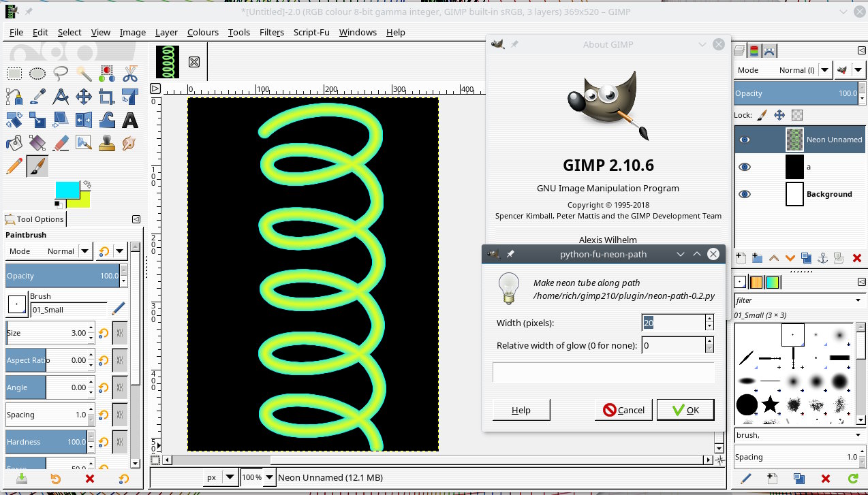Screen dimensions: 868x495
Task: Select the Flip tool
Action: click(84, 120)
